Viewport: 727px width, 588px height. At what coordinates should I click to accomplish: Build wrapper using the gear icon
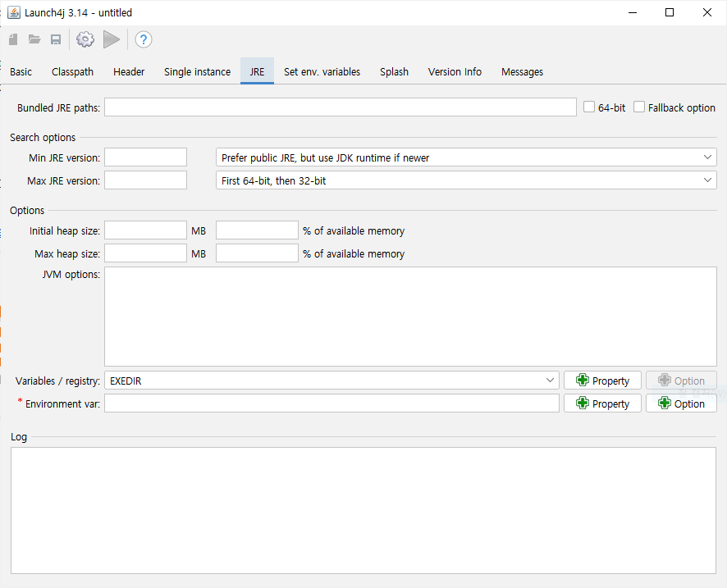85,39
